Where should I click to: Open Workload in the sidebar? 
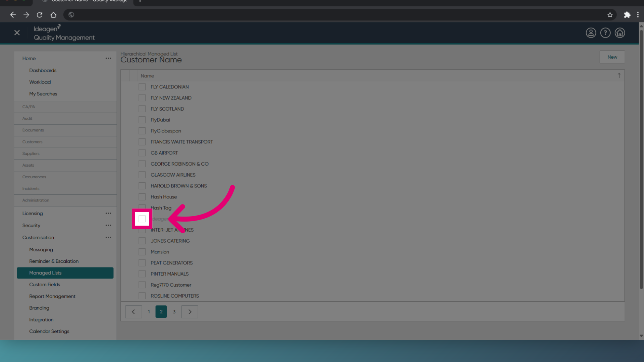(x=40, y=82)
